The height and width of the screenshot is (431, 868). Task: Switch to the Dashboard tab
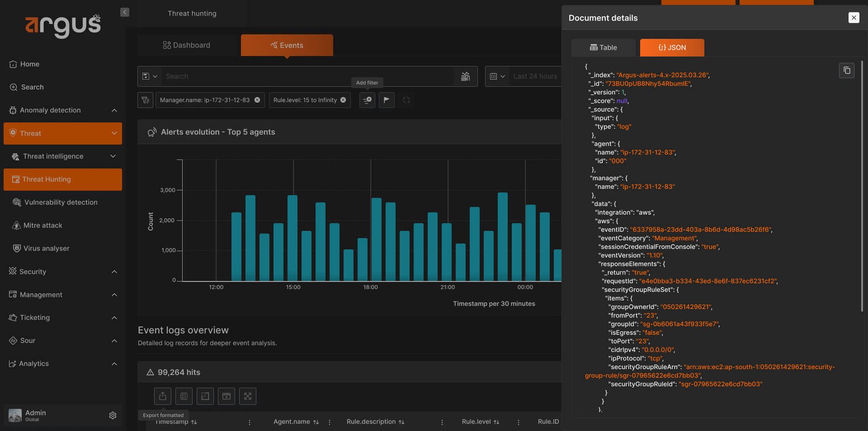187,45
